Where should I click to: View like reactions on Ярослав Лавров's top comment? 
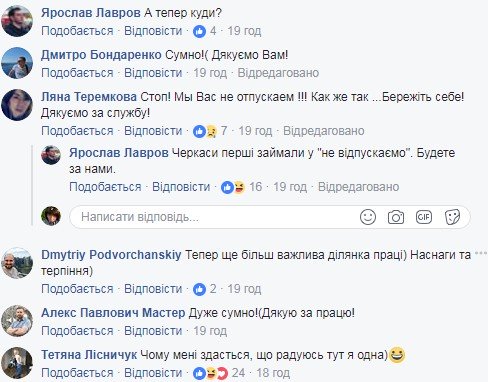tap(205, 31)
